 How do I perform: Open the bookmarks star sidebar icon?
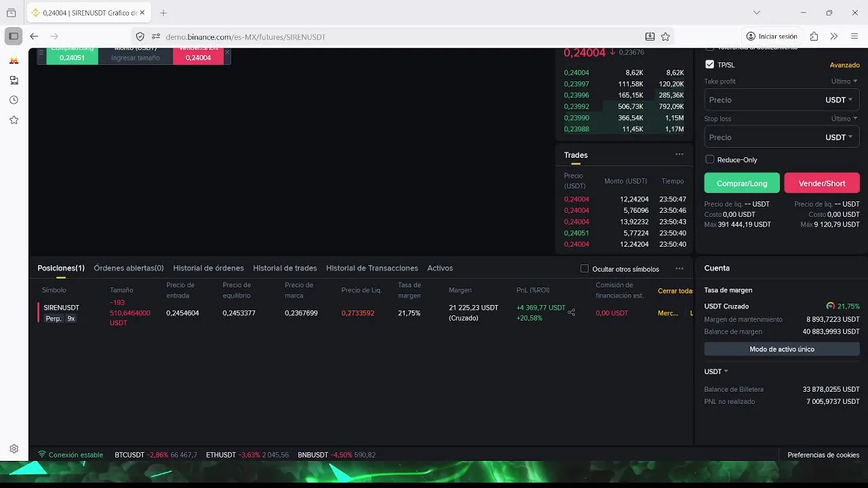14,120
